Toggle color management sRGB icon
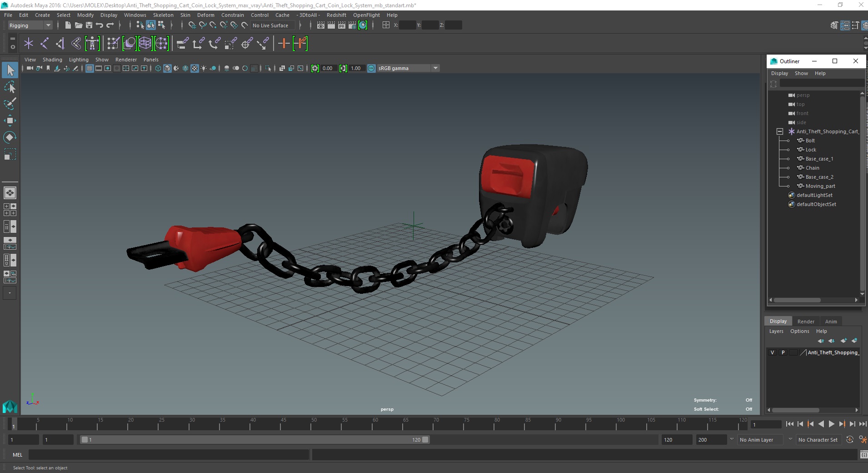Screen dimensions: 868x473 pyautogui.click(x=371, y=68)
